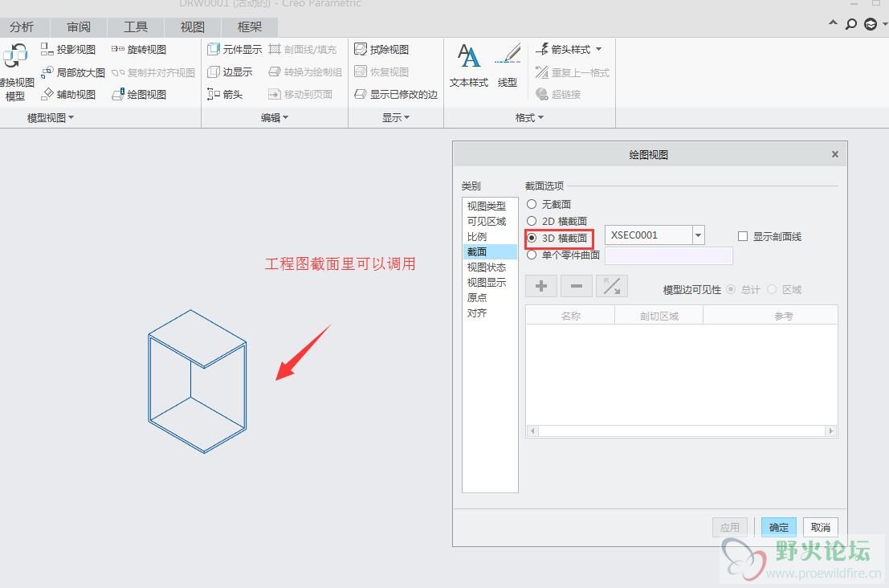This screenshot has width=889, height=588.
Task: Select 3D Cross-section (3D 横截面) radio button
Action: click(532, 238)
